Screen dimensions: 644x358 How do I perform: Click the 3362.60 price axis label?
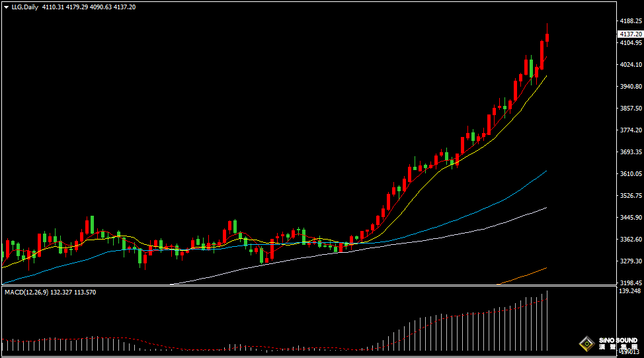[x=629, y=240]
